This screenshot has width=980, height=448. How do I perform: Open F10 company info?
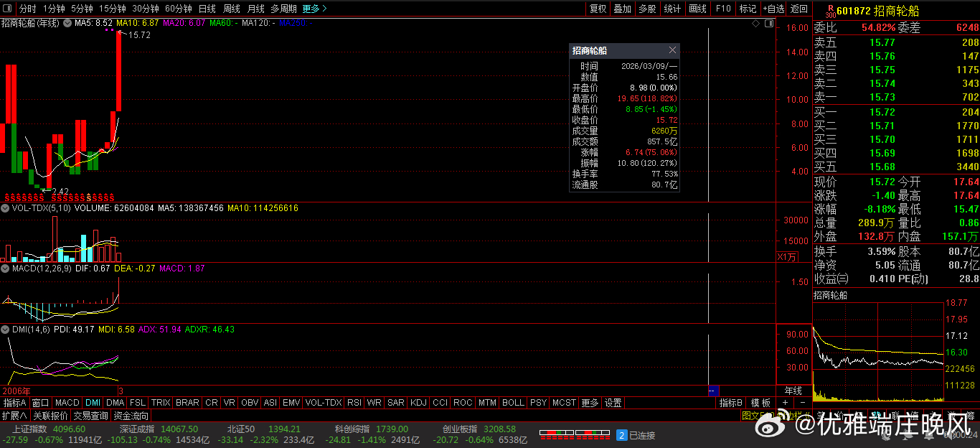723,9
